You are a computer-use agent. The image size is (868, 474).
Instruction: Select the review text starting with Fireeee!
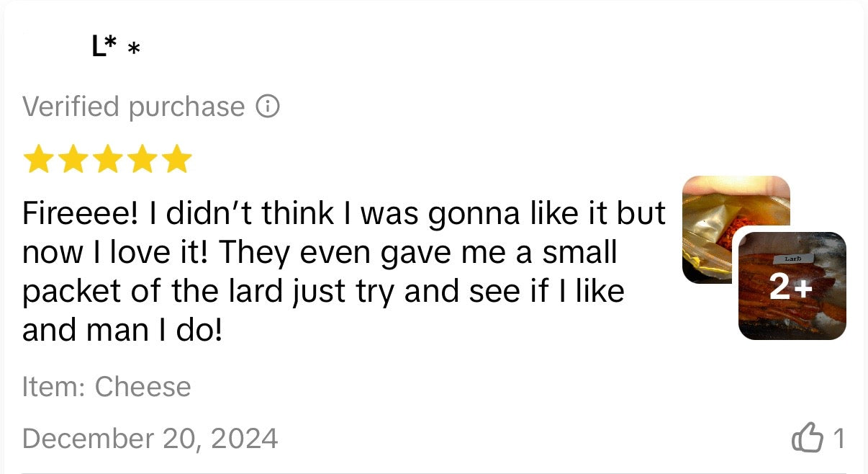[x=344, y=272]
